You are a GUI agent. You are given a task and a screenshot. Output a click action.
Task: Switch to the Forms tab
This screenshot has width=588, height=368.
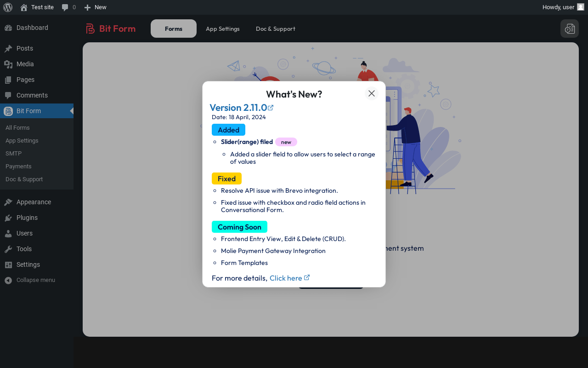pos(174,29)
